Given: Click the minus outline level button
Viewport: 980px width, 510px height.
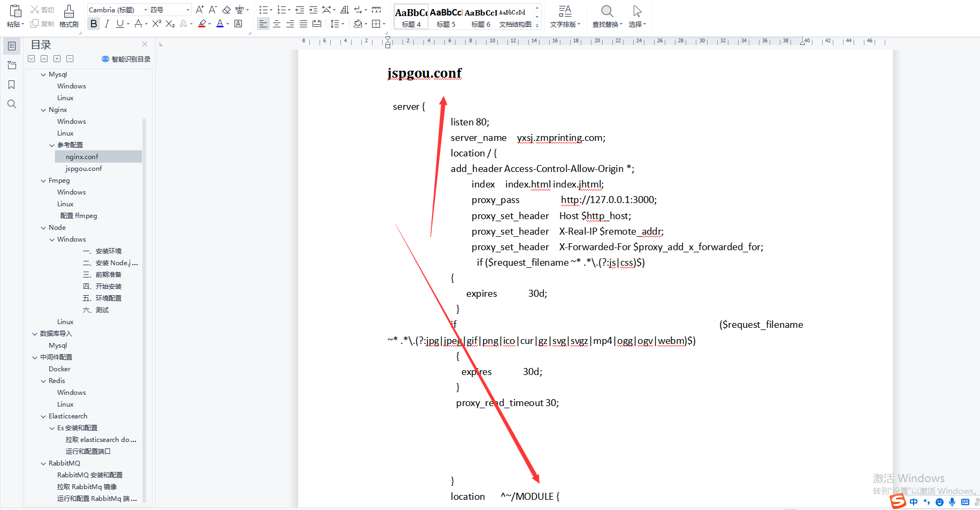Looking at the screenshot, I should pos(70,59).
